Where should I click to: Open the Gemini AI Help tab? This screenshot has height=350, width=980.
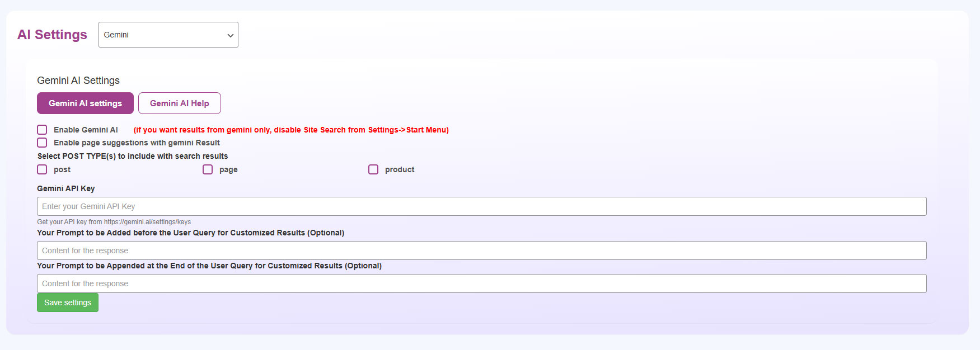point(179,103)
